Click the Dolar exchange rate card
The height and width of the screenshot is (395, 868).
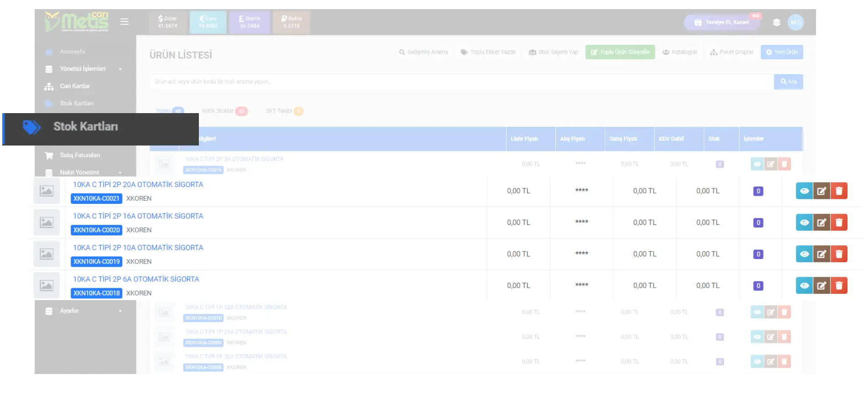[167, 22]
